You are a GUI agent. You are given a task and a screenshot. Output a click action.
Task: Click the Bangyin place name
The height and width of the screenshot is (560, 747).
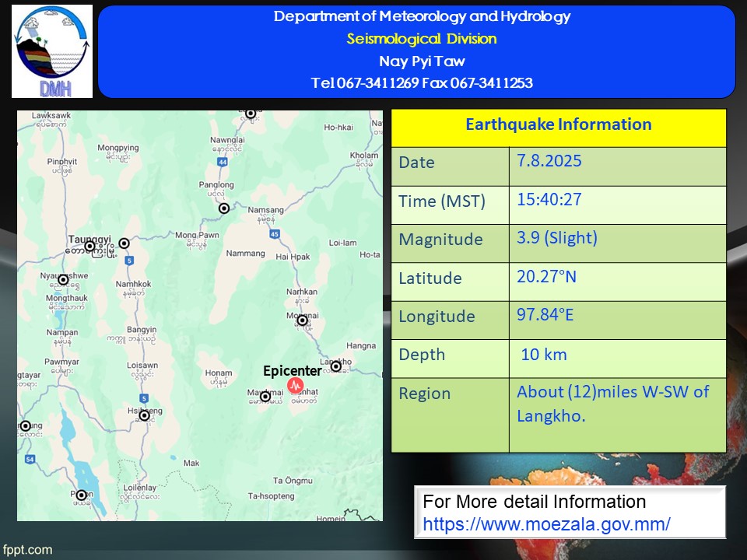tap(142, 330)
